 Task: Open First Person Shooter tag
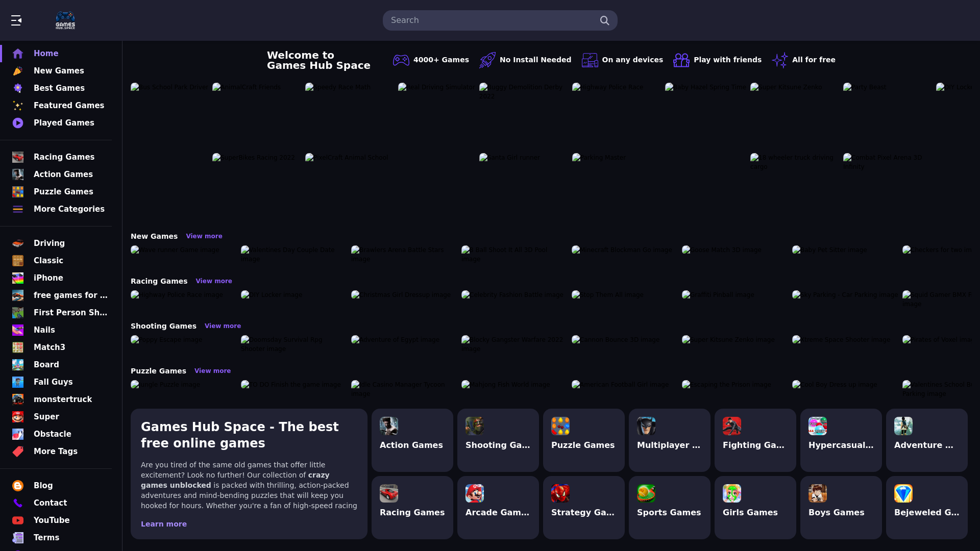56,313
